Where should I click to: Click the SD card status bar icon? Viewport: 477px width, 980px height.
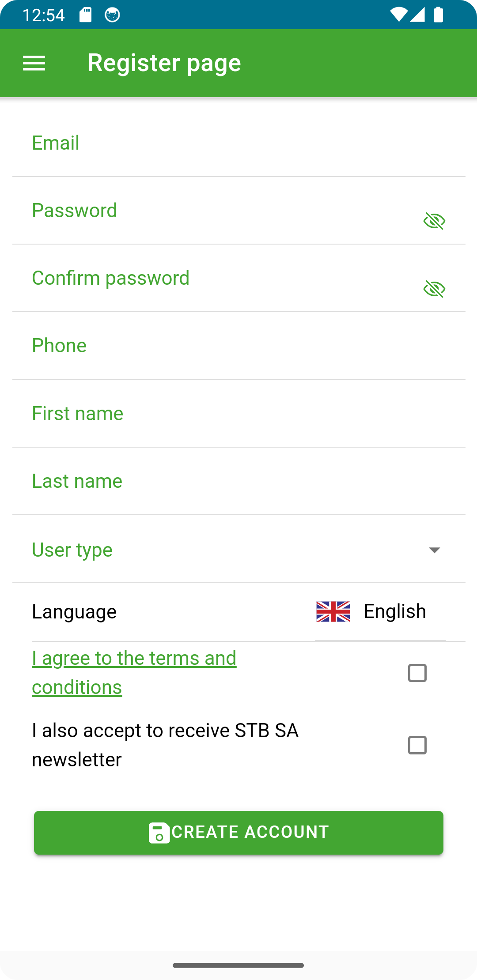point(85,15)
